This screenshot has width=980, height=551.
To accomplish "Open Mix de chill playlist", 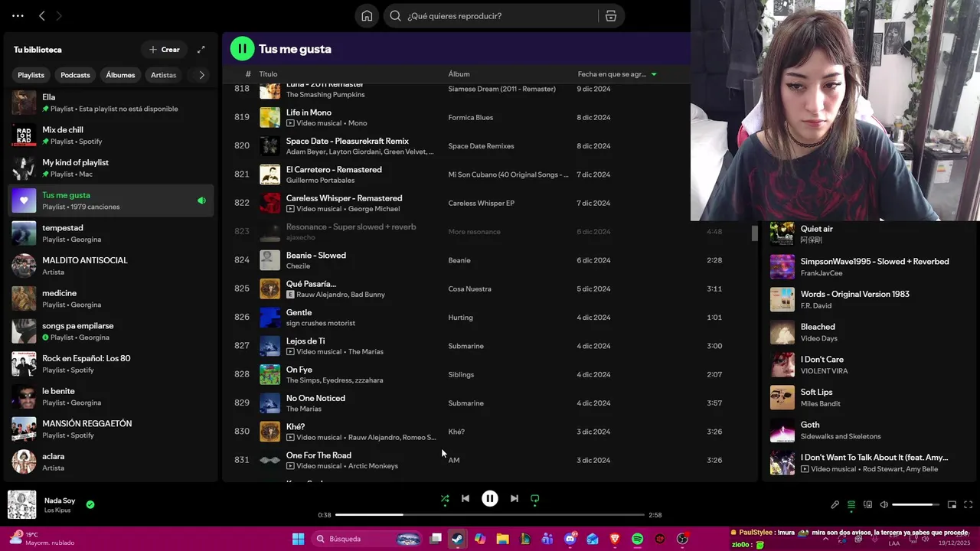I will coord(111,135).
